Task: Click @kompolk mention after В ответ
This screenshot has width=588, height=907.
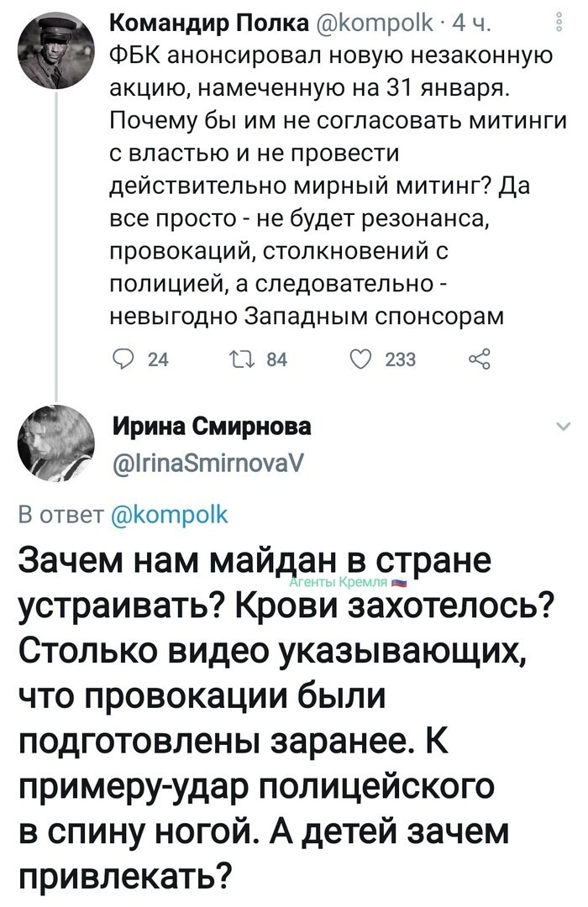Action: [169, 514]
